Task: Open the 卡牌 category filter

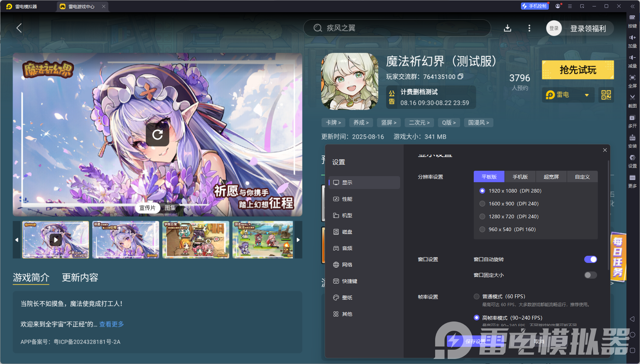Action: coord(333,123)
